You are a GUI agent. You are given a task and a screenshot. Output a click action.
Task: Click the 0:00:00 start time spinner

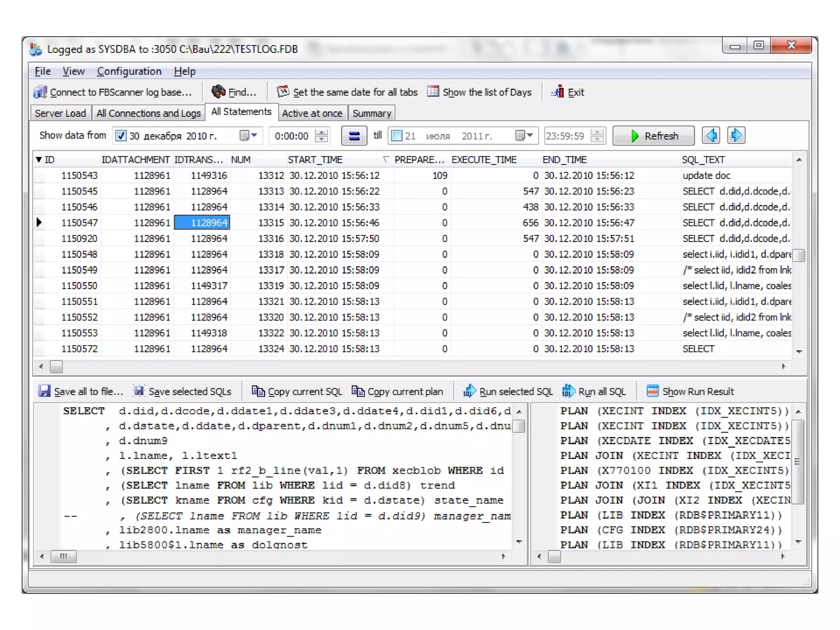[322, 136]
